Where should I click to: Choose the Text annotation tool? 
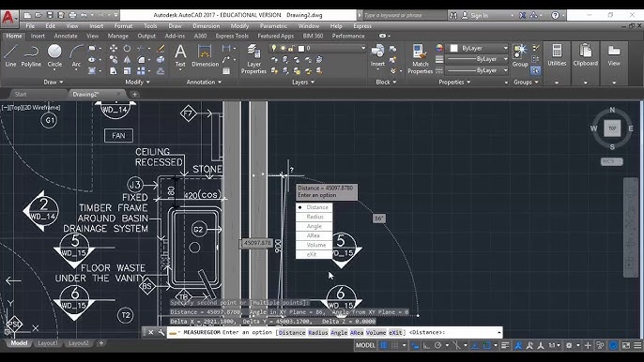(x=180, y=55)
